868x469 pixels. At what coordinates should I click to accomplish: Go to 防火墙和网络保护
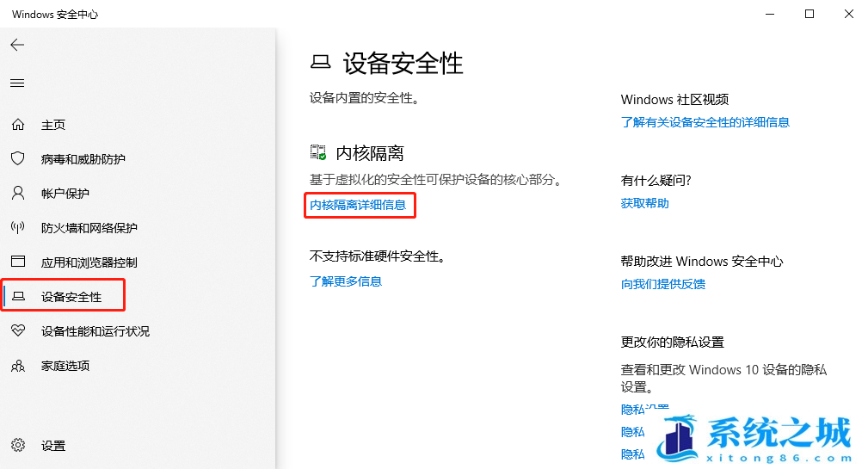[89, 228]
